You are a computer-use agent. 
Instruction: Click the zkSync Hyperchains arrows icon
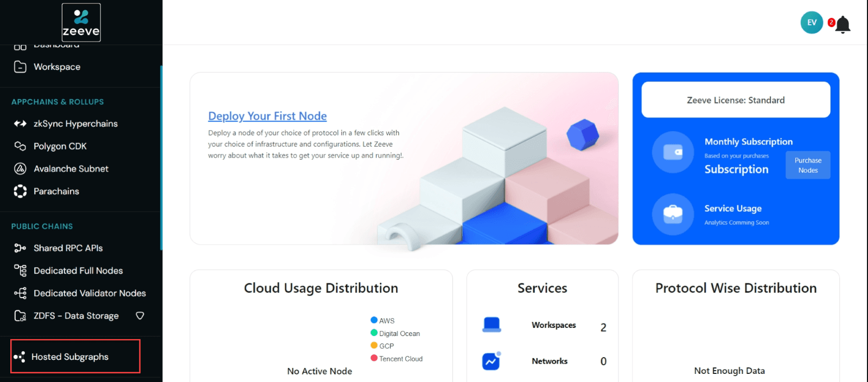coord(20,124)
